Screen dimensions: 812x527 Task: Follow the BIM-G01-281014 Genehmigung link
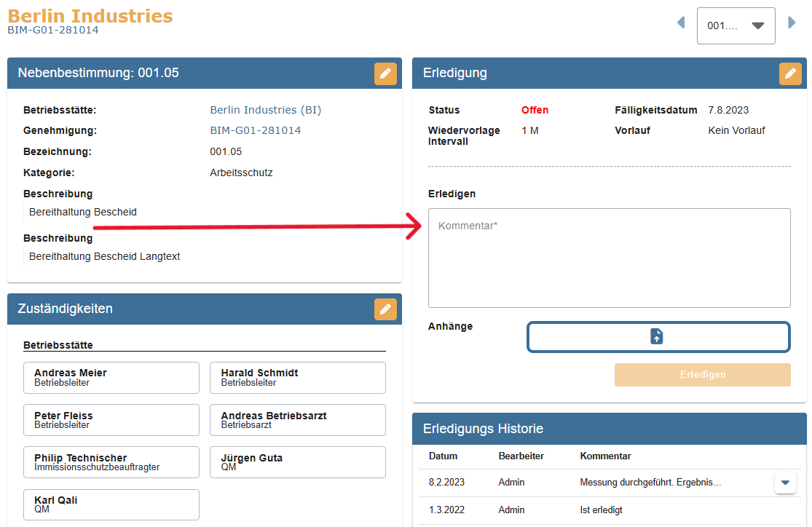pyautogui.click(x=255, y=130)
